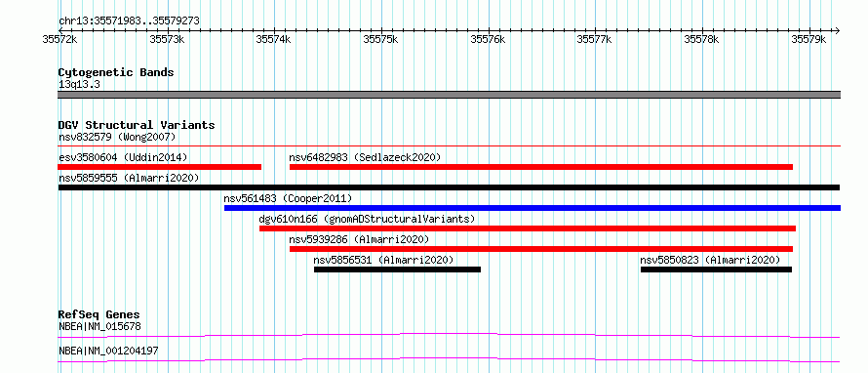This screenshot has width=868, height=373.
Task: Click the 35578k ruler label
Action: (702, 39)
